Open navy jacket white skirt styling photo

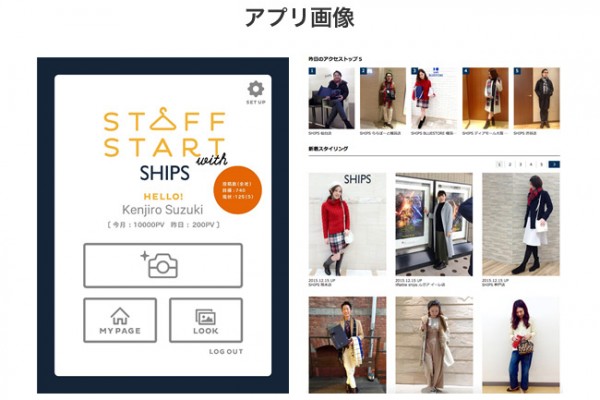pyautogui.click(x=521, y=224)
